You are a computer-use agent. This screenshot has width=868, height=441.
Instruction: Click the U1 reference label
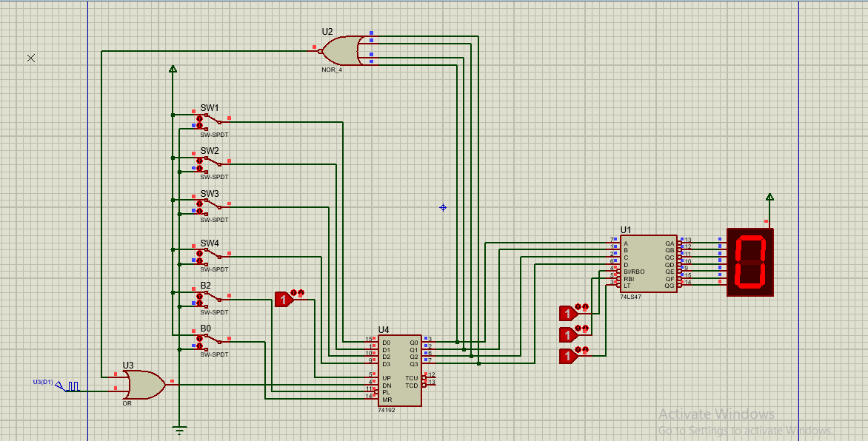[x=626, y=229]
